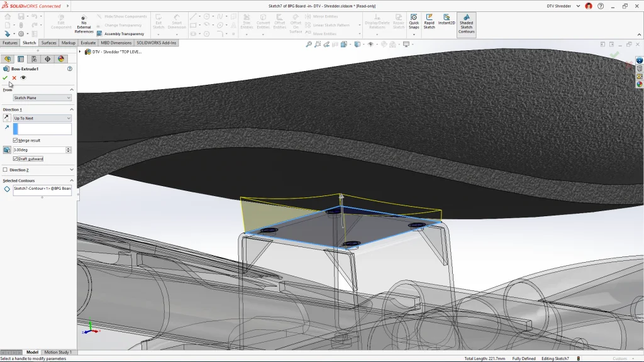
Task: Click the Instant2D toolbar icon
Action: pyautogui.click(x=447, y=21)
